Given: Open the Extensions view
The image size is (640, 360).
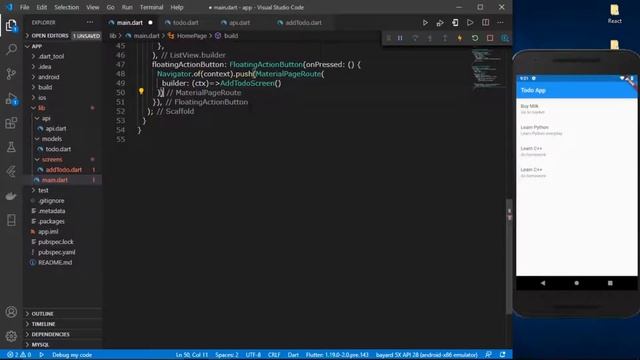Looking at the screenshot, I should pyautogui.click(x=11, y=123).
